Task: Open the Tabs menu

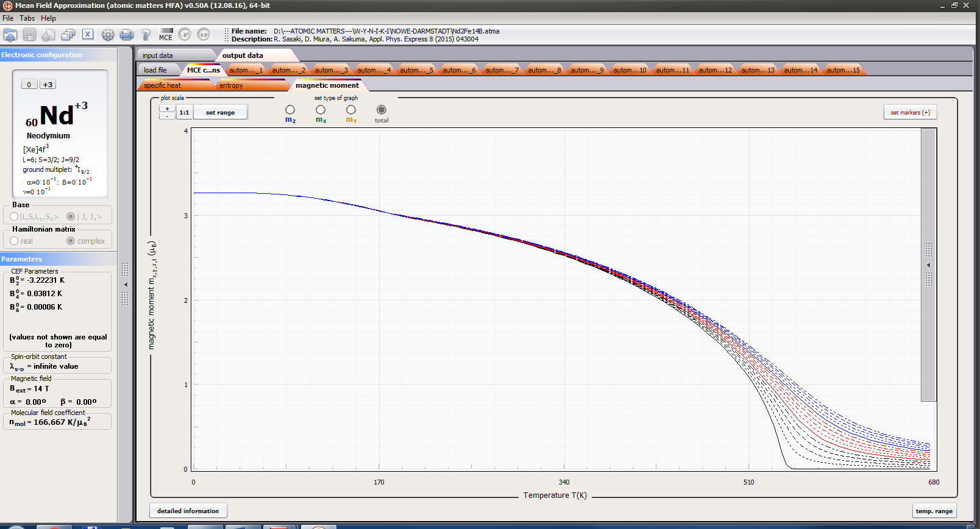Action: coord(27,18)
